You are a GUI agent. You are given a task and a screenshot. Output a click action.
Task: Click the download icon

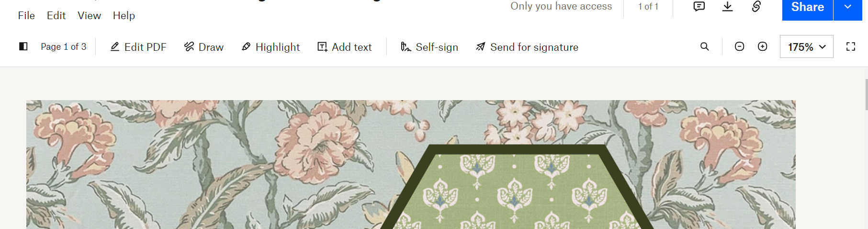tap(727, 6)
